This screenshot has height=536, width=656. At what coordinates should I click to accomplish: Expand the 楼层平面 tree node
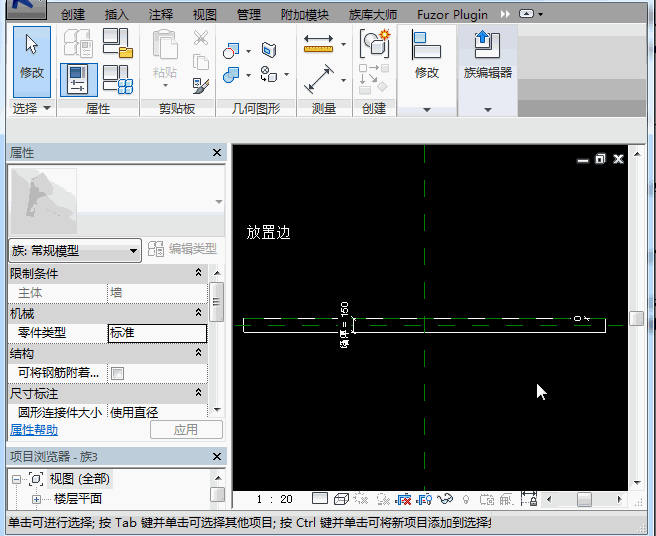37,499
